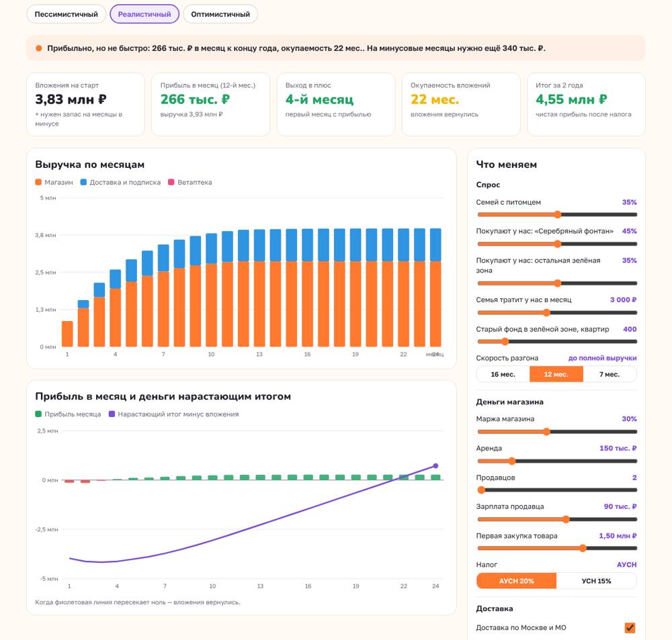Click the Продавцов slider handle
672x640 pixels.
481,490
